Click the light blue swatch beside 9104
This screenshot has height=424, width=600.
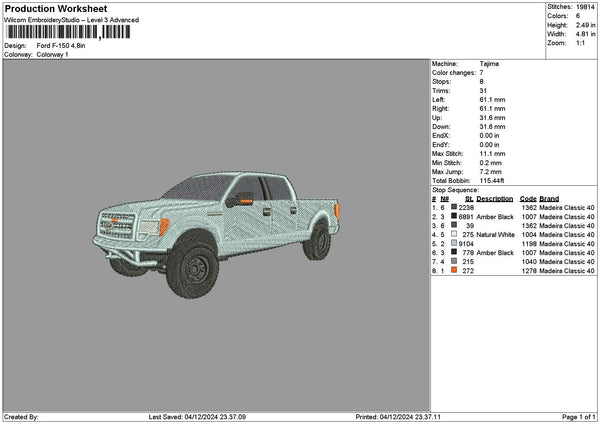click(454, 243)
